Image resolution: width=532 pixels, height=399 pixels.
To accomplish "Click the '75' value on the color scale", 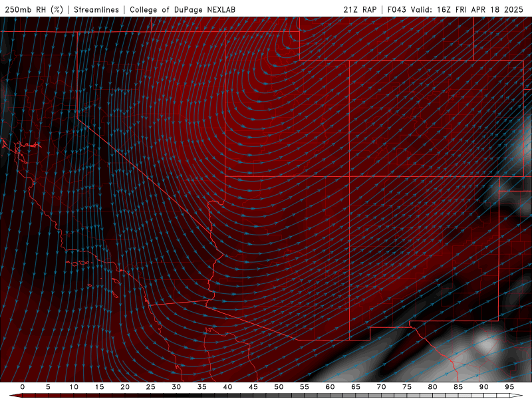I will click(407, 387).
